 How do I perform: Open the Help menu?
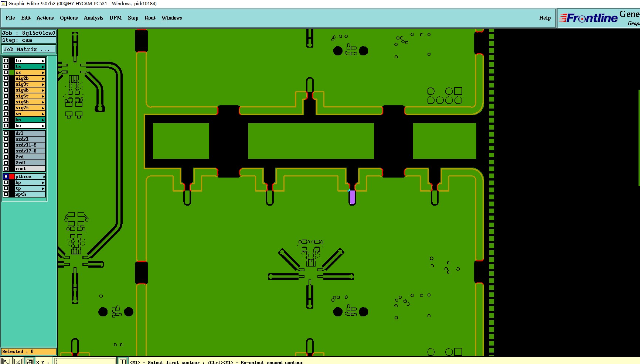545,18
